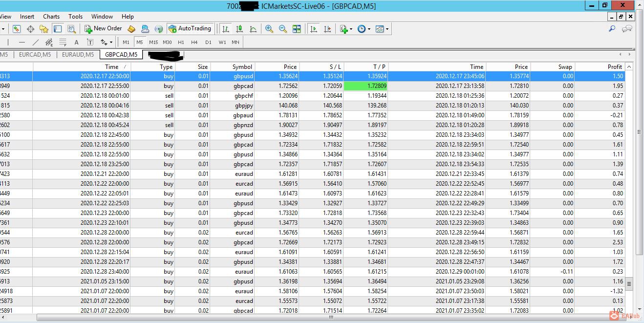Image resolution: width=644 pixels, height=323 pixels.
Task: Open the chat bubbles icon
Action: click(627, 29)
